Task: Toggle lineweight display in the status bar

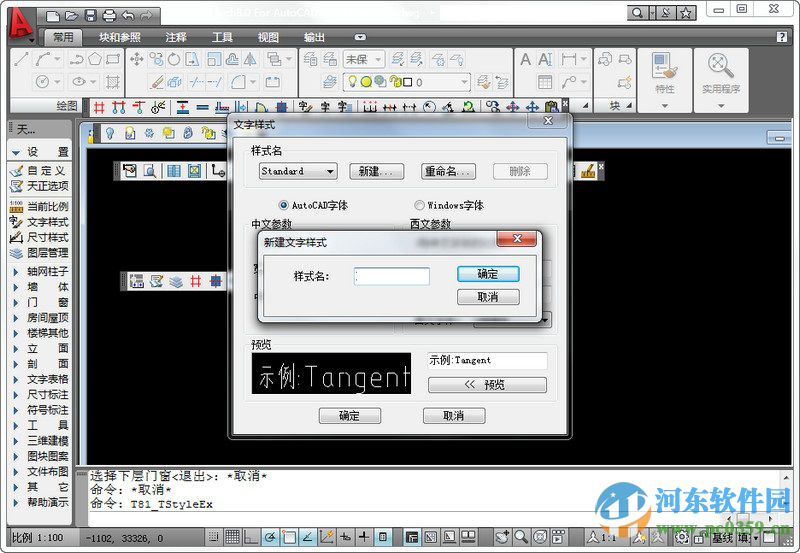Action: pyautogui.click(x=364, y=537)
